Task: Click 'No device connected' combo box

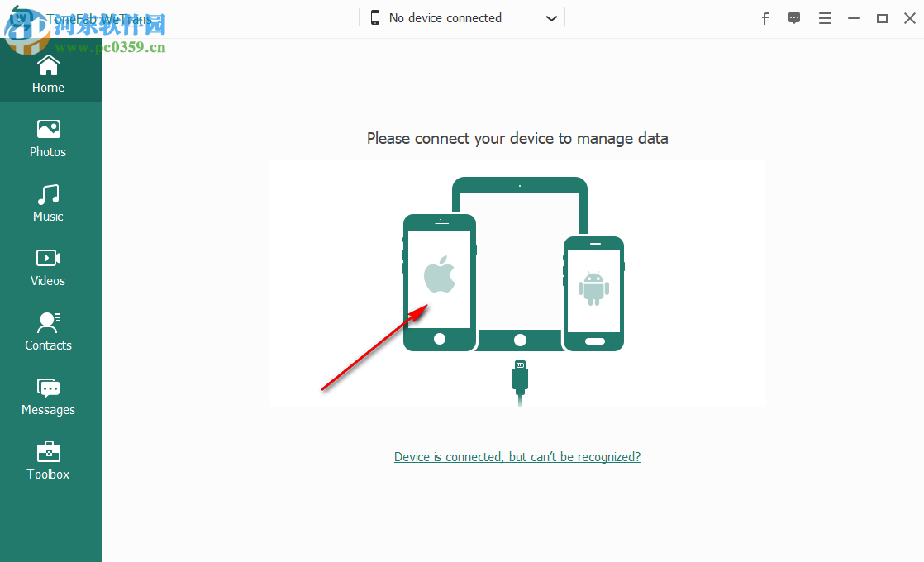Action: click(462, 18)
